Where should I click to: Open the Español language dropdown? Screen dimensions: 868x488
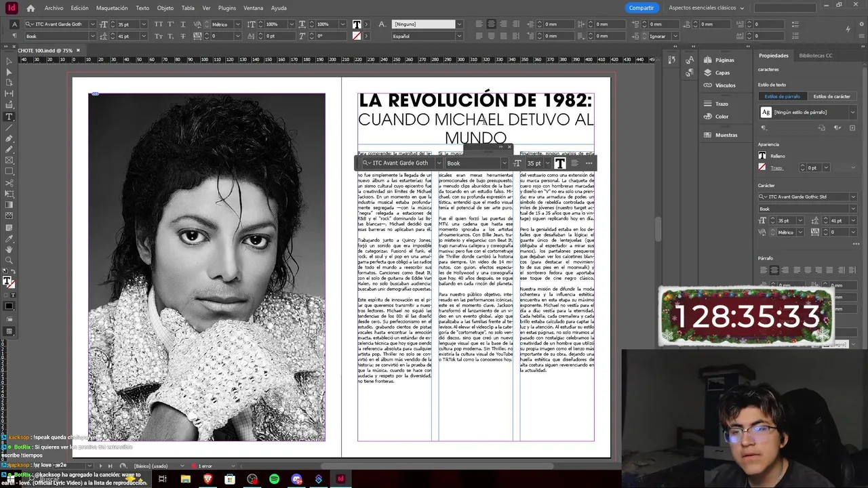pyautogui.click(x=459, y=36)
